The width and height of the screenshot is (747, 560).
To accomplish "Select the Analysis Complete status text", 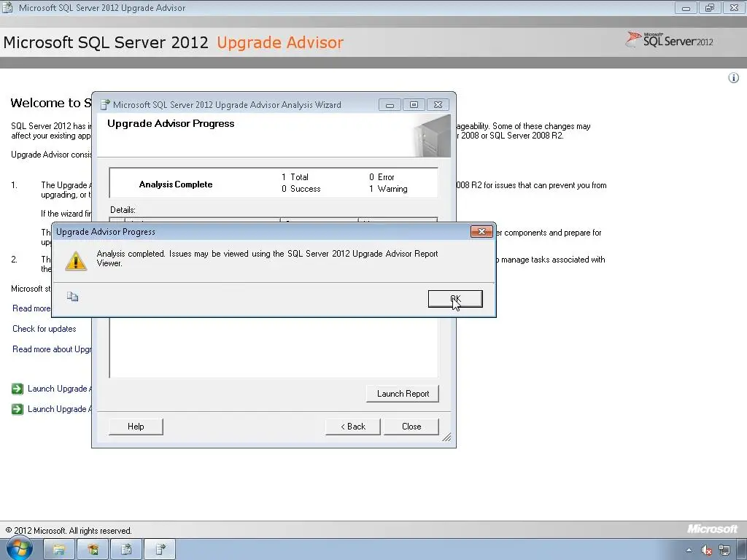I will point(176,184).
